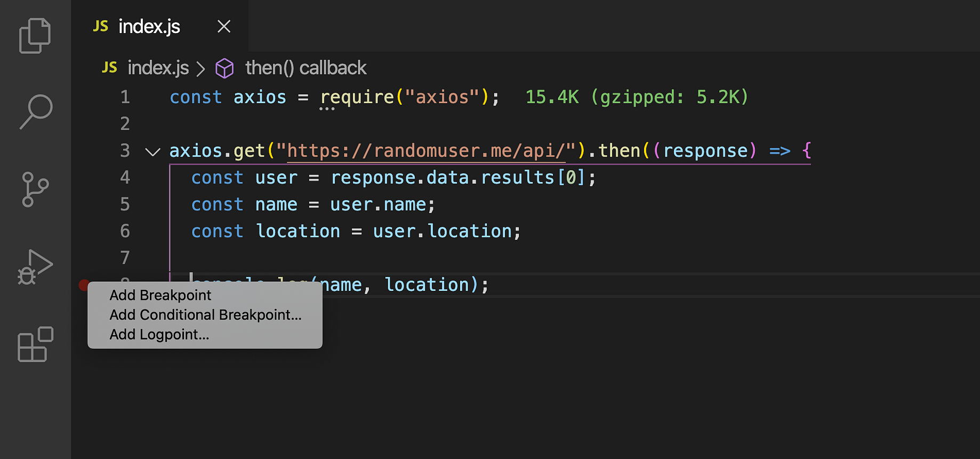Viewport: 980px width, 459px height.
Task: Choose Add Conditional Breakpoint... option
Action: [x=205, y=315]
